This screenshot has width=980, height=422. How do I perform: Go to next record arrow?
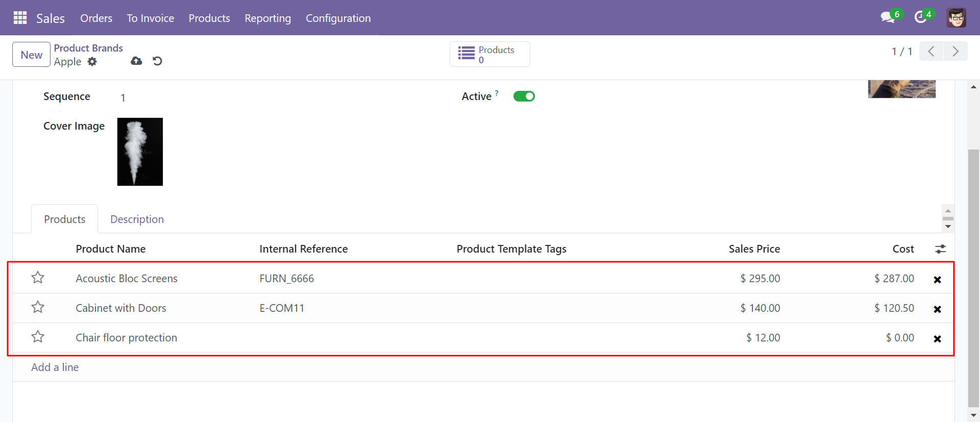(x=955, y=52)
